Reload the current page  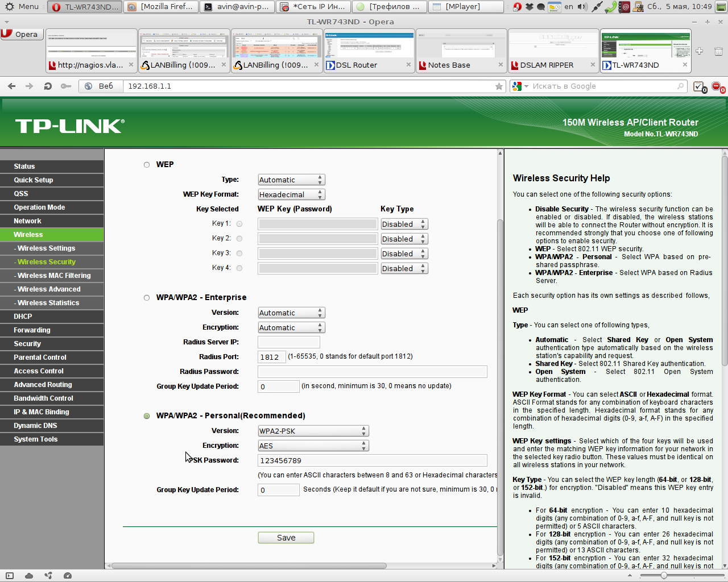48,86
